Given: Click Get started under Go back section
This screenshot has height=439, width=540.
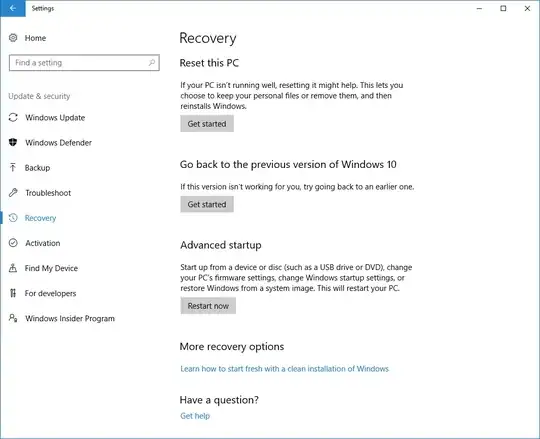Looking at the screenshot, I should [207, 204].
